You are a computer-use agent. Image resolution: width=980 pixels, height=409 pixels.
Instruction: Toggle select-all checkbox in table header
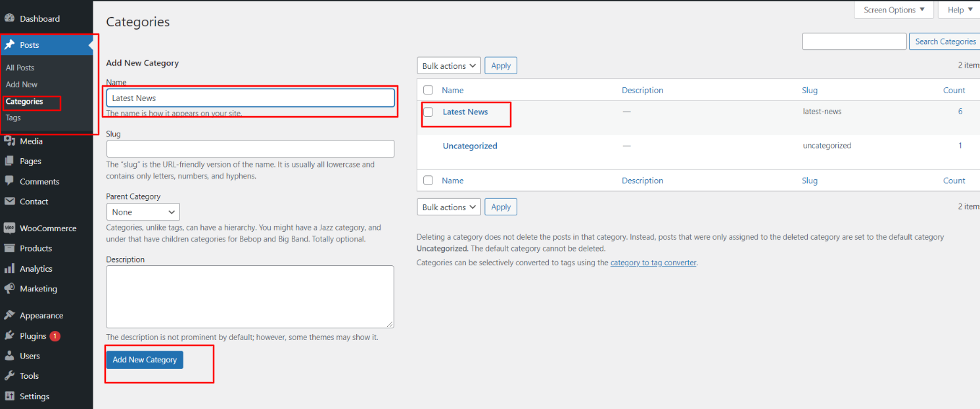tap(429, 91)
